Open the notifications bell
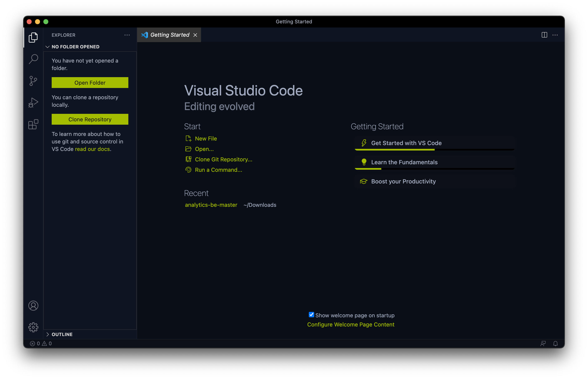This screenshot has height=379, width=588. point(555,344)
